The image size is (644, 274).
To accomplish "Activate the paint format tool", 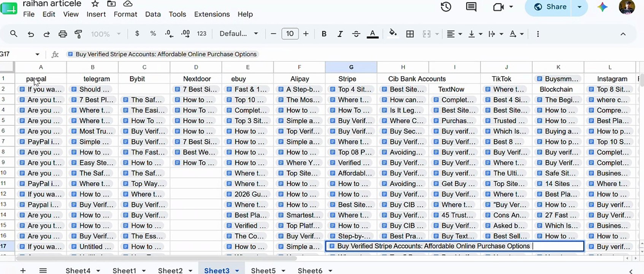I will click(x=78, y=34).
